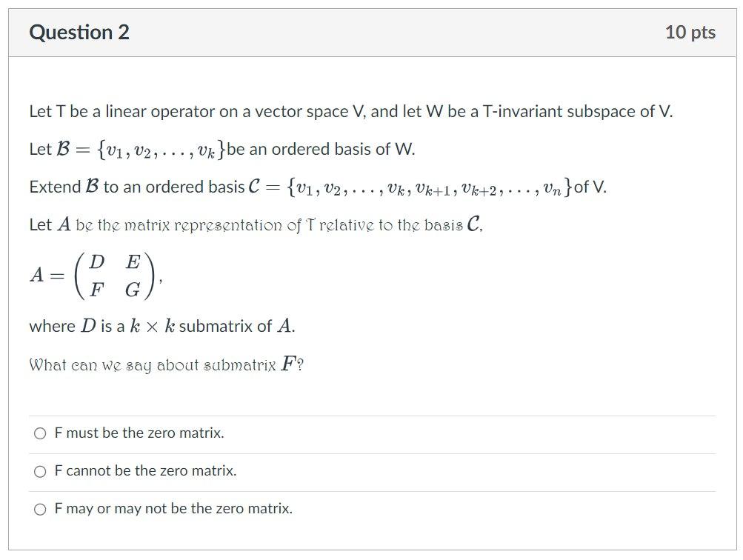Click the first answer option text
The width and height of the screenshot is (743, 560).
pyautogui.click(x=138, y=433)
